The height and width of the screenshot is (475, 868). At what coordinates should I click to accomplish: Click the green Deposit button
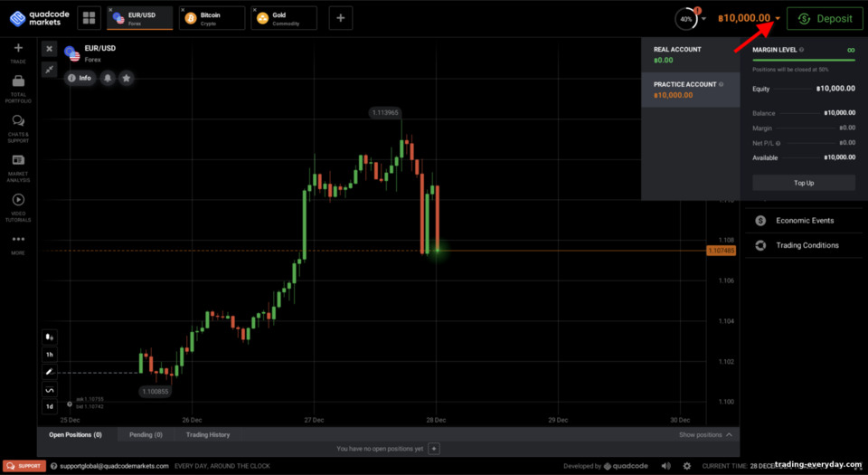825,19
